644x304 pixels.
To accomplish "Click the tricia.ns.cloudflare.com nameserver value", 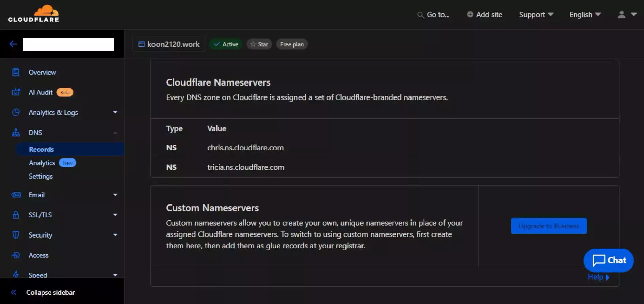I will pyautogui.click(x=246, y=167).
